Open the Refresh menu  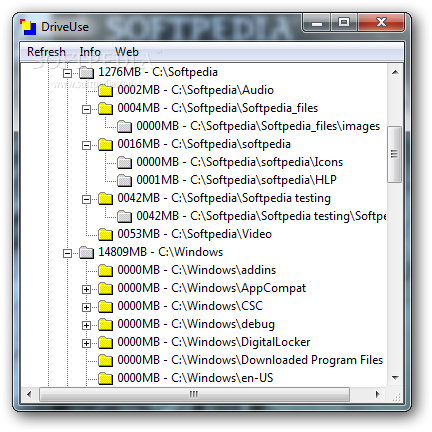pos(46,52)
